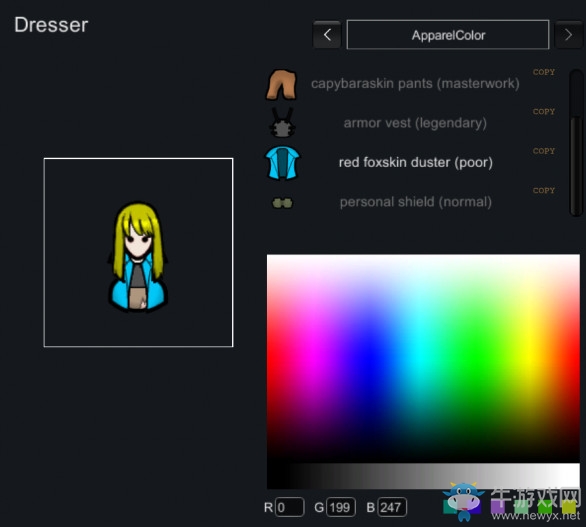Click the B value field showing 247

point(392,507)
